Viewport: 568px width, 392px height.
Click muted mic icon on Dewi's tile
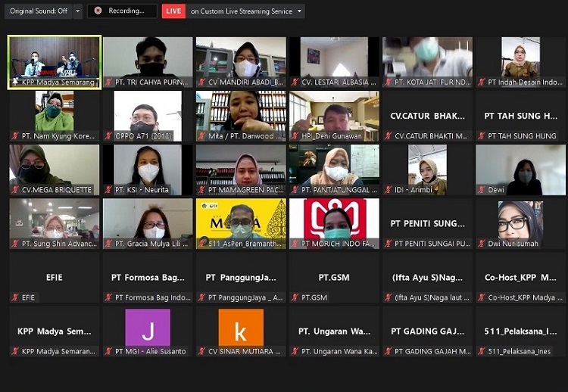pos(482,190)
